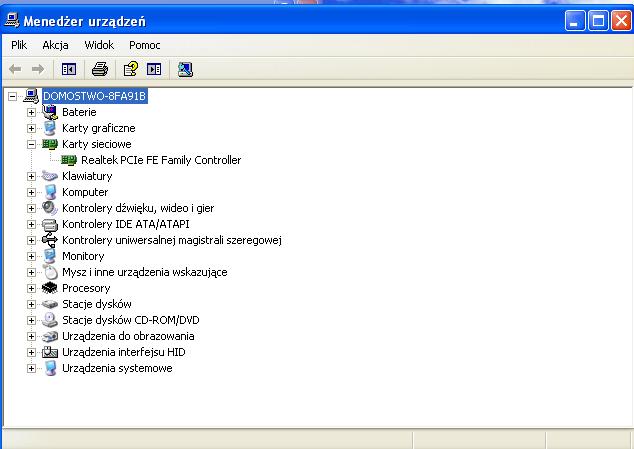This screenshot has width=634, height=449.
Task: Select the Klawiatury tree item
Action: pyautogui.click(x=87, y=176)
